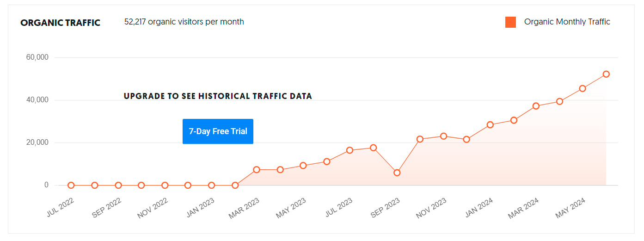The image size is (644, 241).
Task: Click the November 2023 data point
Action: pos(443,136)
